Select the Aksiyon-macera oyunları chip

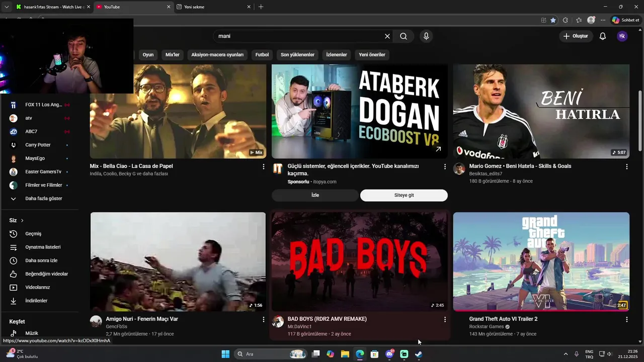point(217,55)
